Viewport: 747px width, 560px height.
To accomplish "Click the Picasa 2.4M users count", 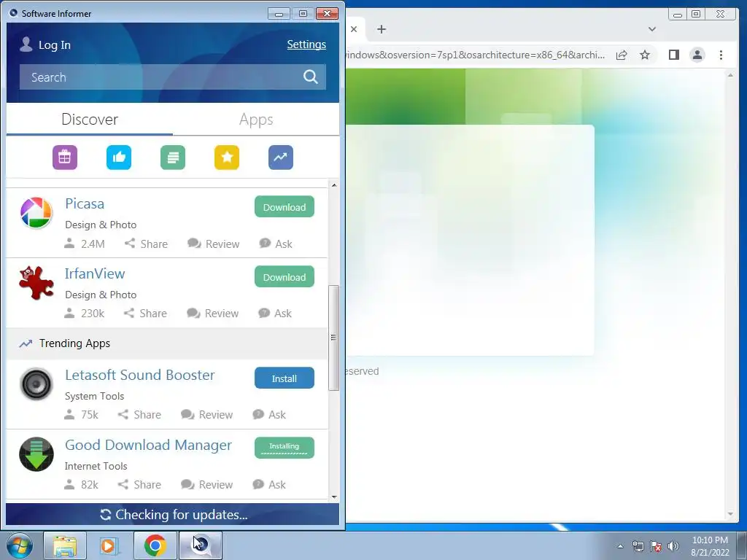I will pos(85,244).
